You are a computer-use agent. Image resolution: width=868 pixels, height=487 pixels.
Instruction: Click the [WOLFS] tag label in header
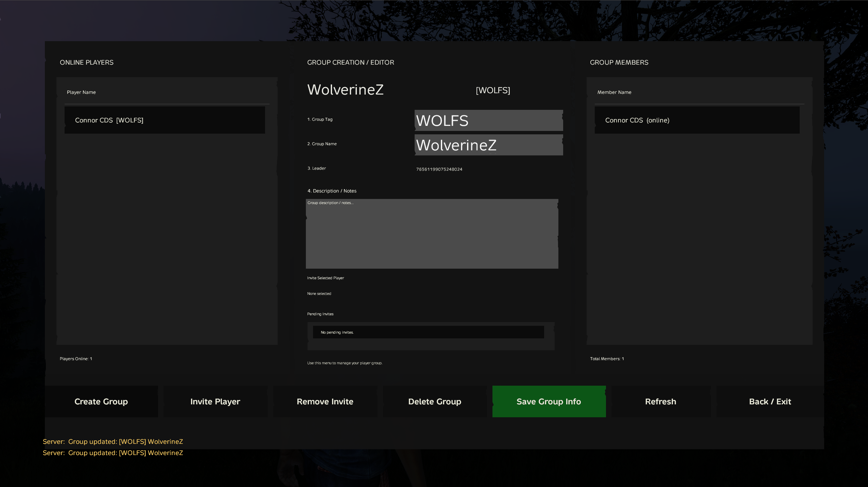pos(493,90)
